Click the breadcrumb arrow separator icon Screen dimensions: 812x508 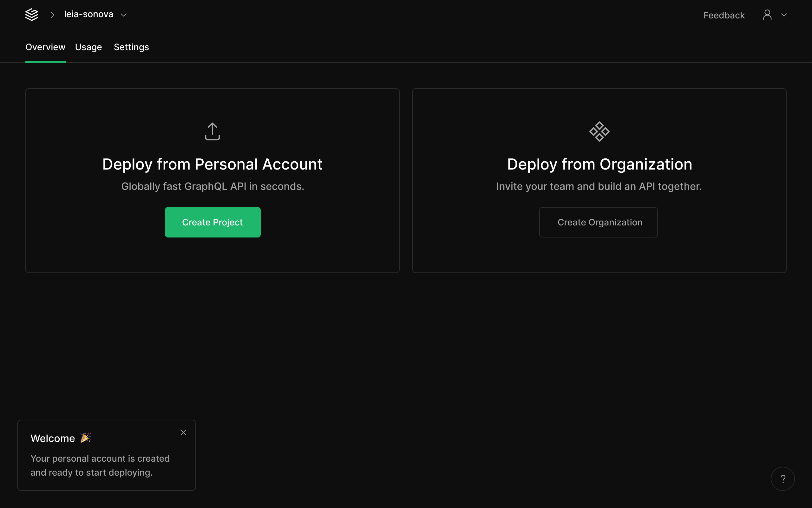pyautogui.click(x=52, y=15)
